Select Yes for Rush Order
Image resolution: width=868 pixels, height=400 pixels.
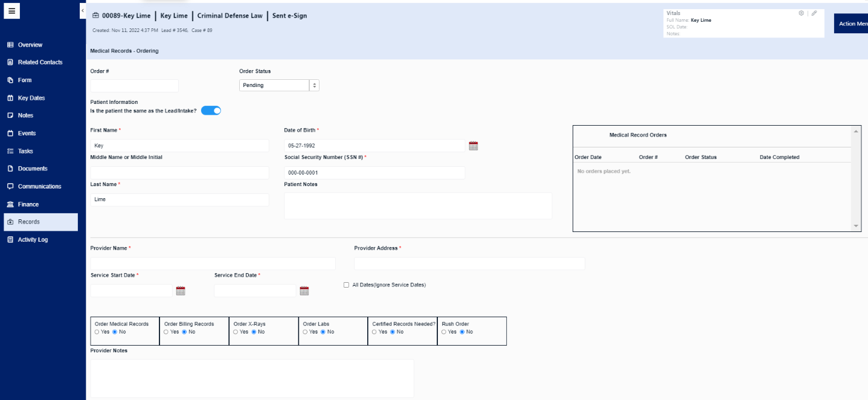(444, 332)
